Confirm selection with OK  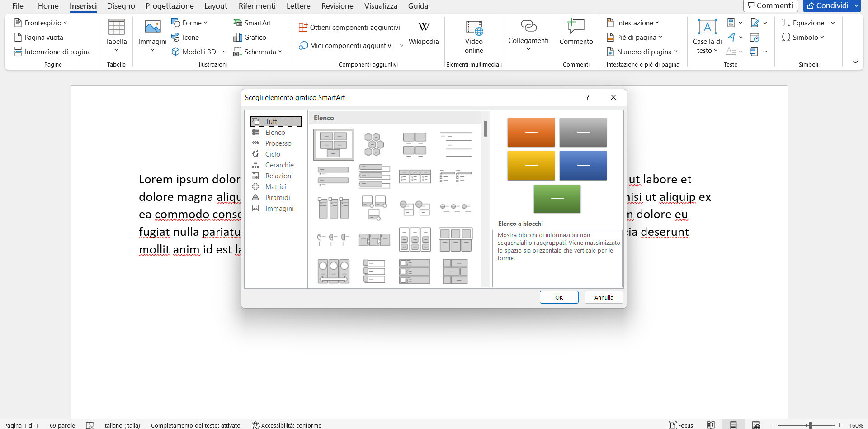[559, 297]
